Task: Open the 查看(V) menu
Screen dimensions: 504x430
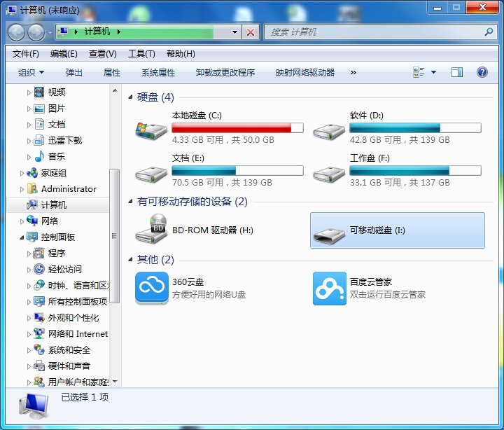Action: (x=103, y=54)
